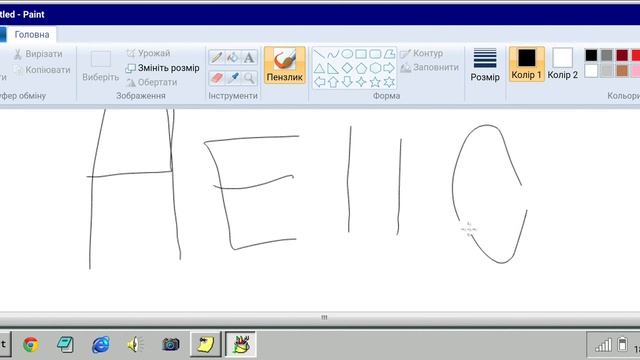Choose the straight Line shape
This screenshot has height=360, width=640.
pyautogui.click(x=319, y=54)
